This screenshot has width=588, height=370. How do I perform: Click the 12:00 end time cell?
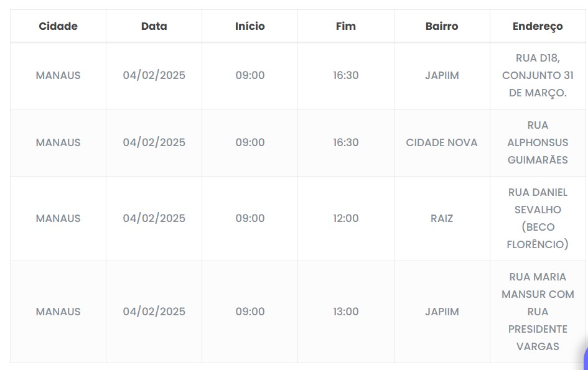click(x=345, y=218)
